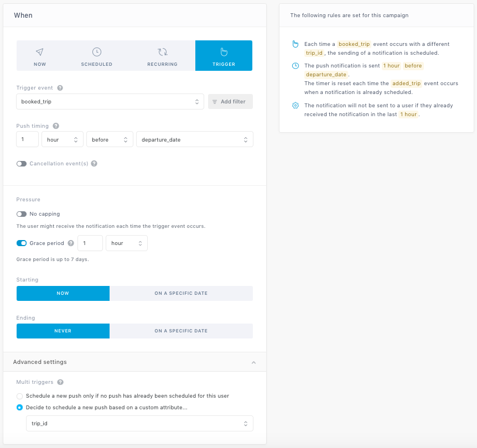
Task: Enable the Cancellation event(s) toggle
Action: (22, 164)
